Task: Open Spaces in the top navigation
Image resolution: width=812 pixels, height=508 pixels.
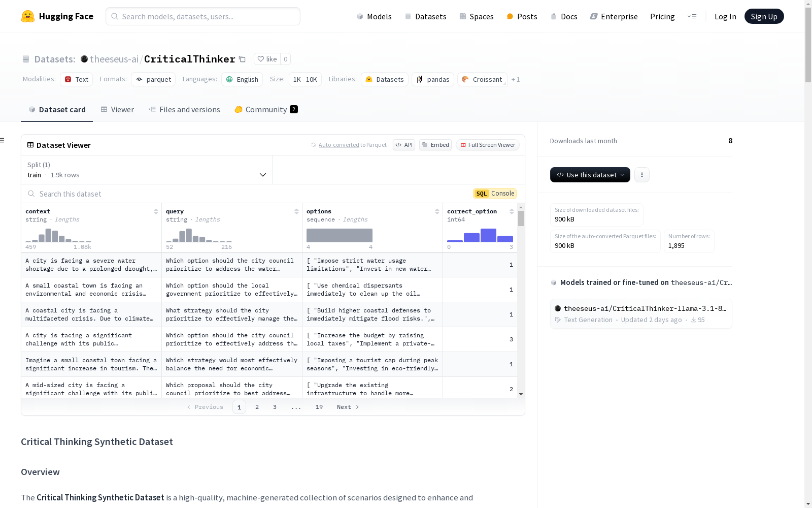Action: coord(477,16)
